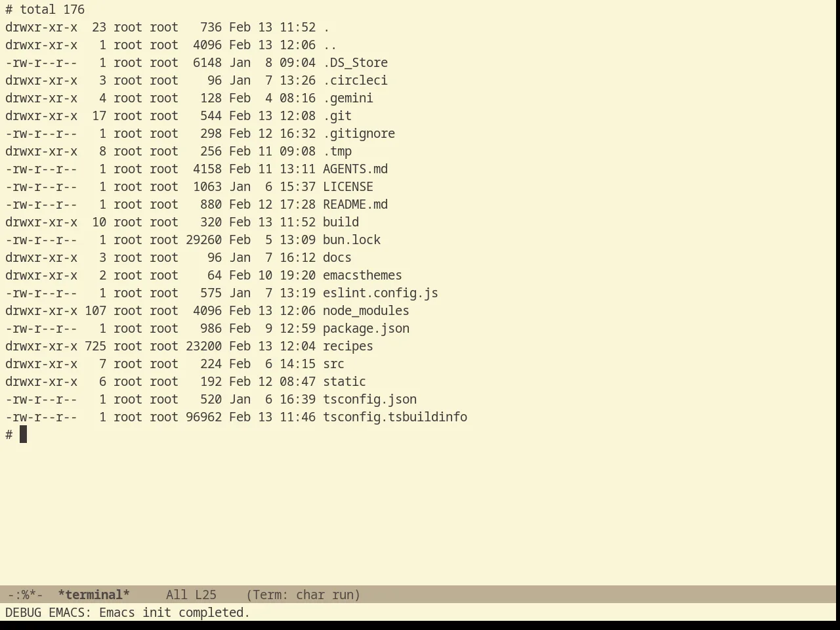The height and width of the screenshot is (630, 840).
Task: Select the LICENSE file name
Action: pos(348,187)
